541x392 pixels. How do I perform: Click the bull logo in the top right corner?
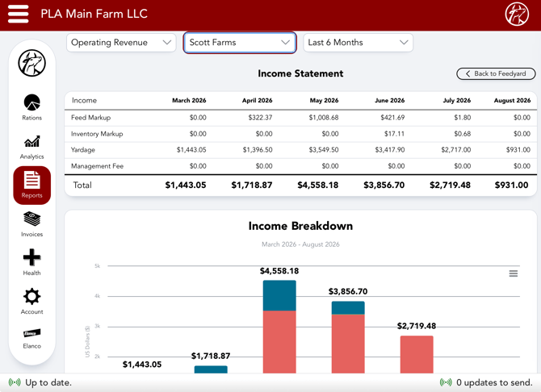(x=517, y=15)
